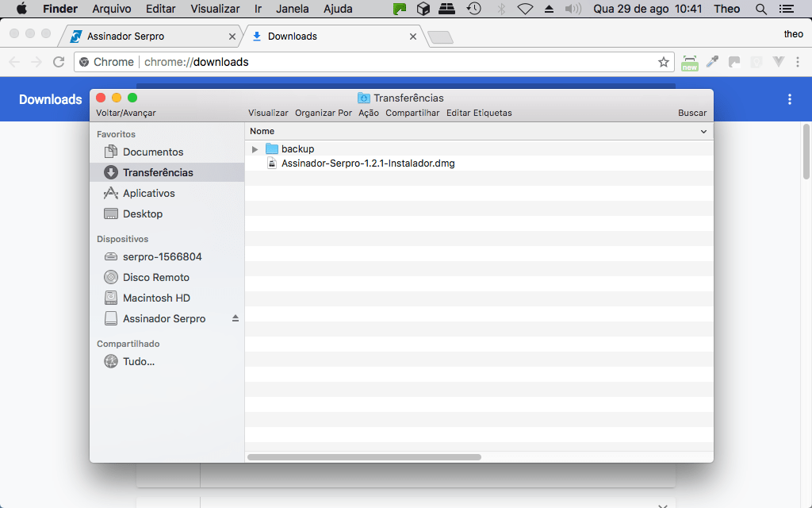The height and width of the screenshot is (508, 812).
Task: Reload the Chrome page
Action: [x=59, y=62]
